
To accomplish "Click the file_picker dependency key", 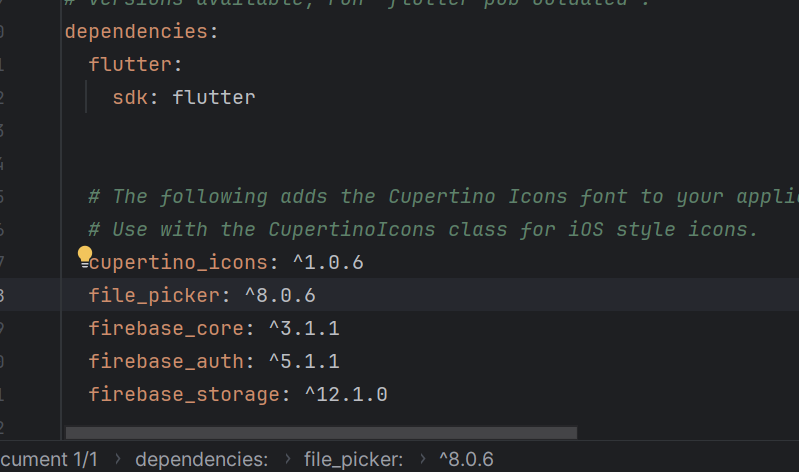I will pyautogui.click(x=159, y=296).
